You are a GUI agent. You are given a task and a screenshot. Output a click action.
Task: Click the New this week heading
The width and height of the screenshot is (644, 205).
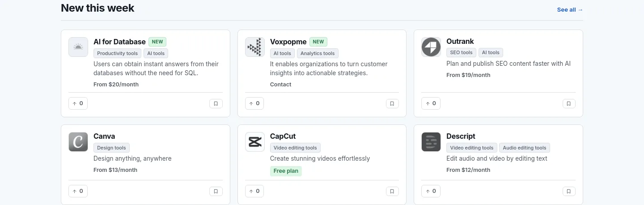click(x=97, y=8)
